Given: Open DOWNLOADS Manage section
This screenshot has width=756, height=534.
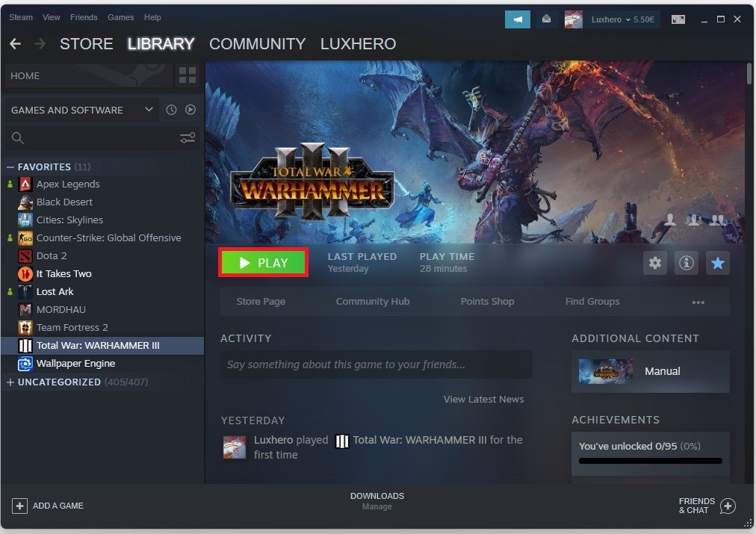Looking at the screenshot, I should click(377, 501).
